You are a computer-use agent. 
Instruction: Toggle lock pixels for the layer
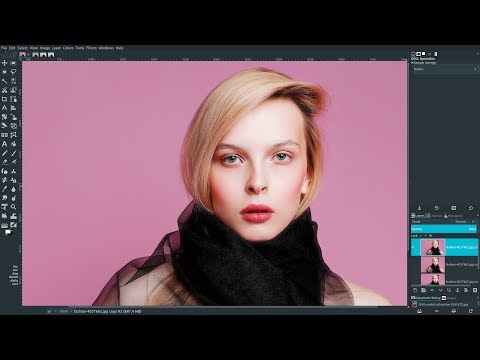pos(421,236)
